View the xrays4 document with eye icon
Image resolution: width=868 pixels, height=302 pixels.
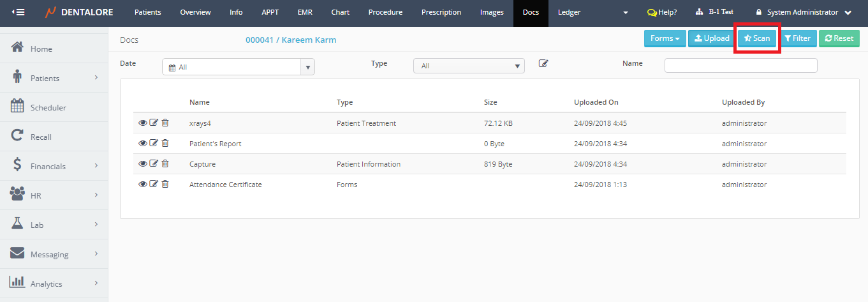[x=143, y=123]
